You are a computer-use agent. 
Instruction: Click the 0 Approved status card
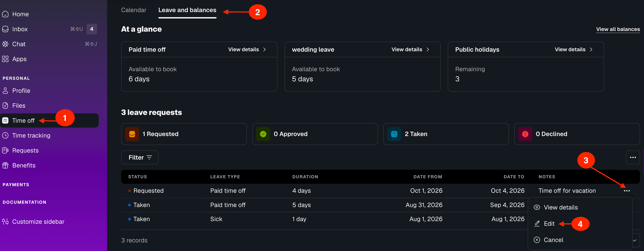pyautogui.click(x=315, y=134)
